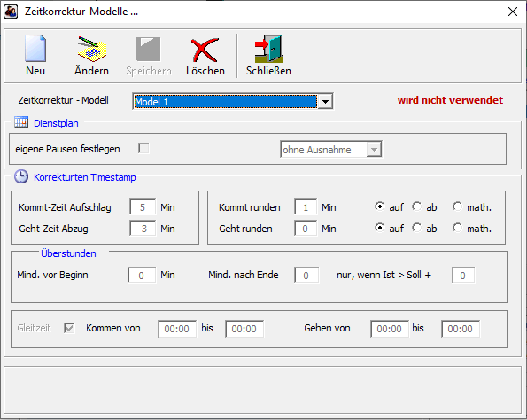Image resolution: width=527 pixels, height=420 pixels.
Task: Click the Gehen von start time field
Action: pyautogui.click(x=390, y=329)
